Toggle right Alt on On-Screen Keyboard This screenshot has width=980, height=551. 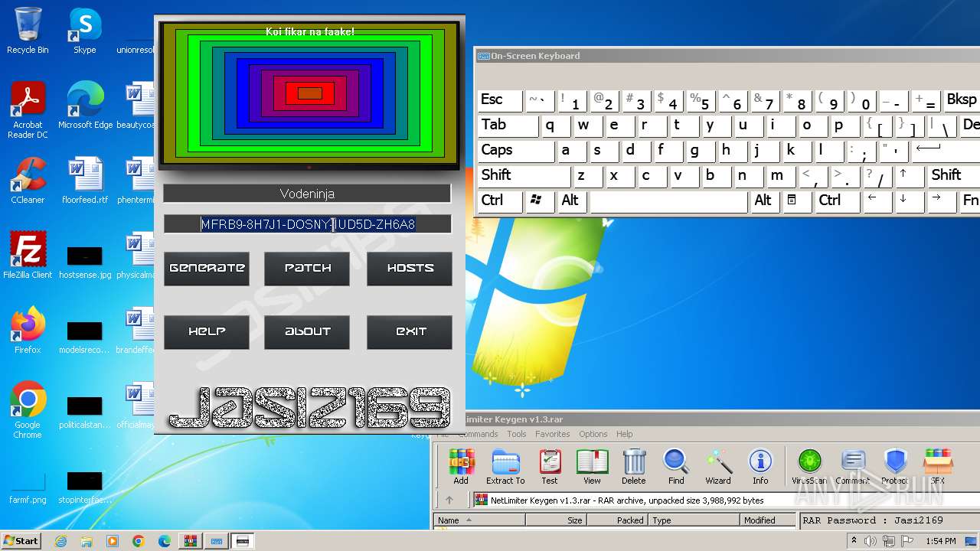pyautogui.click(x=765, y=201)
